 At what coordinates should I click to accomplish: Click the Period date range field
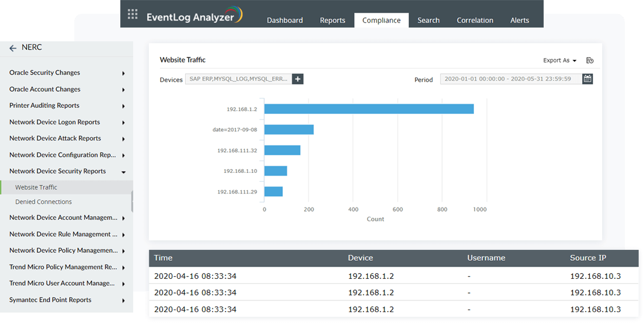point(510,79)
